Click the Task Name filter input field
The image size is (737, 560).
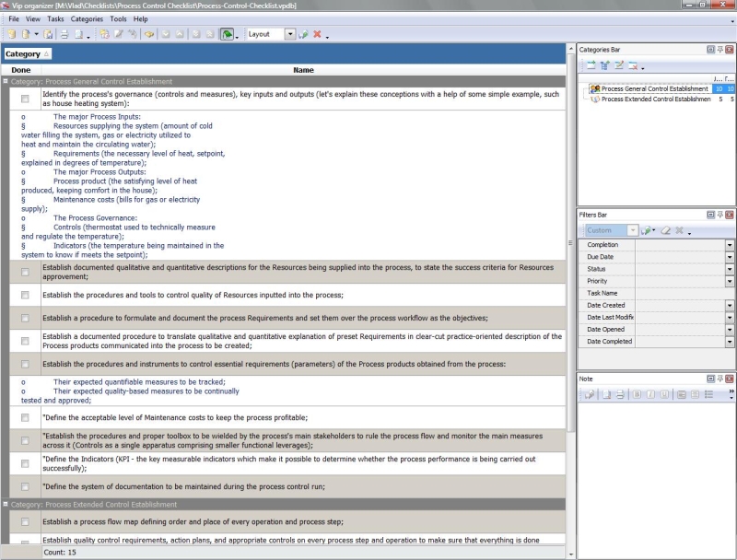coord(680,293)
